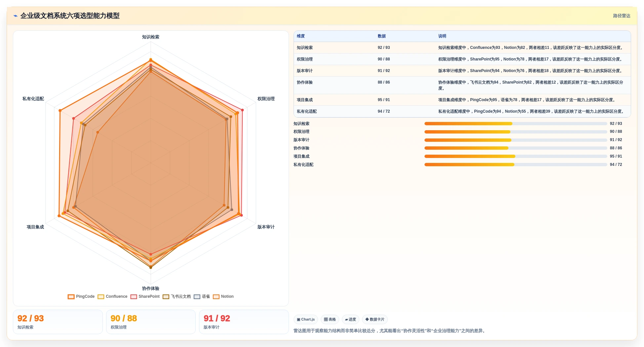Viewport: 644px width, 347px height.
Task: Toggle the Notion legend series
Action: 223,296
